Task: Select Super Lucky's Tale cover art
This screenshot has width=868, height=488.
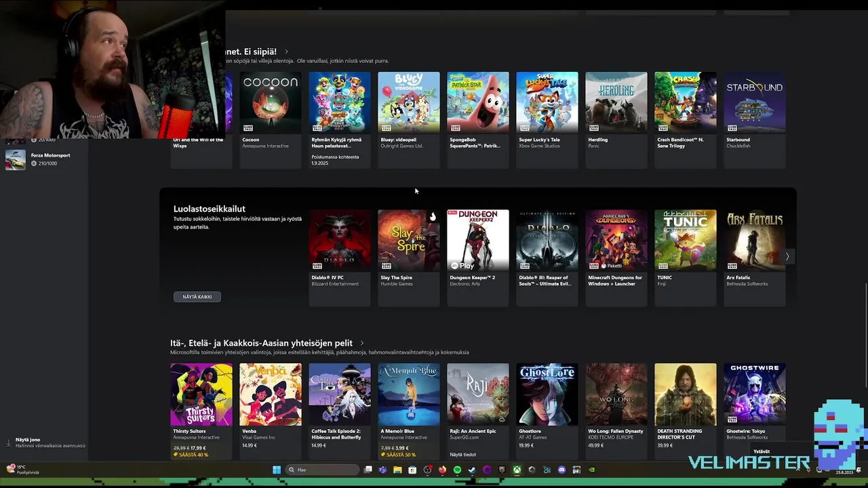Action: [x=547, y=102]
